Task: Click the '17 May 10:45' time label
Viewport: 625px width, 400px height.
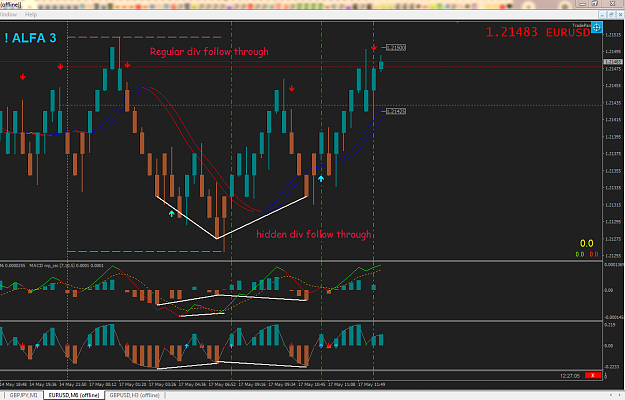Action: click(312, 384)
